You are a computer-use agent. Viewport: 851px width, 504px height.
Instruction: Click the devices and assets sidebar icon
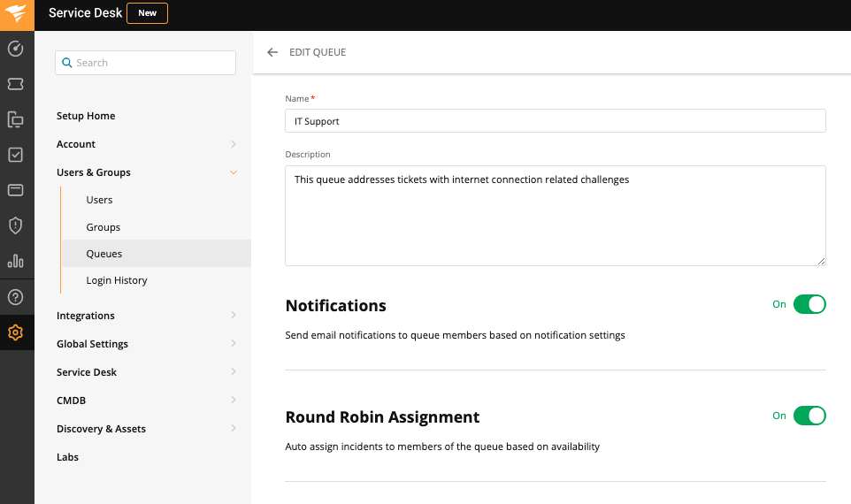point(15,119)
